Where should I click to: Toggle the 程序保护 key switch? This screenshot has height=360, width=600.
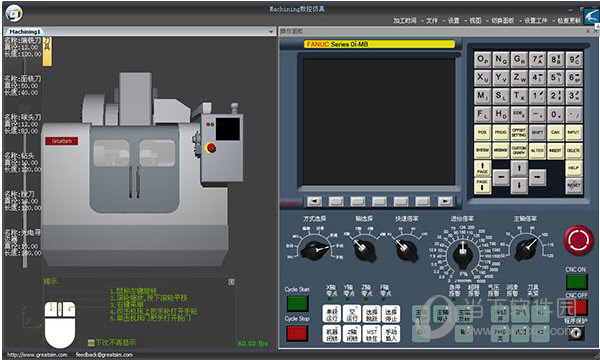click(576, 334)
